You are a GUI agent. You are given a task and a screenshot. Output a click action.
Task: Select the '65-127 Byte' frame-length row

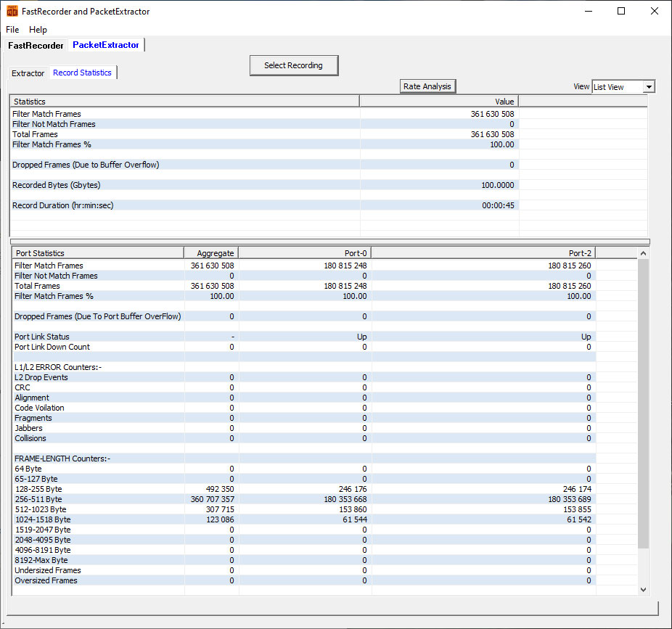tap(304, 479)
